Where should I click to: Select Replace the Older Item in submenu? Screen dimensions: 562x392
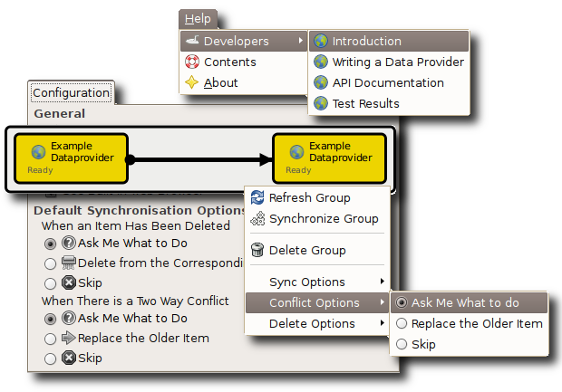[469, 323]
